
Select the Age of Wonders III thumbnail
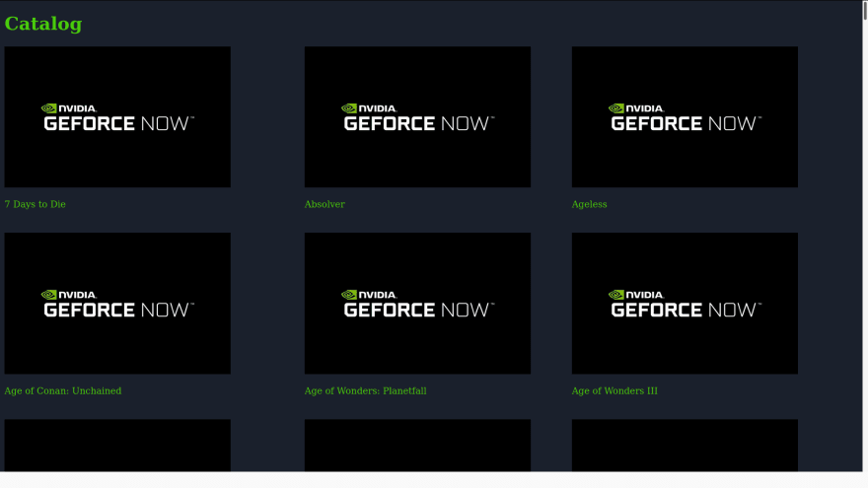(x=685, y=304)
